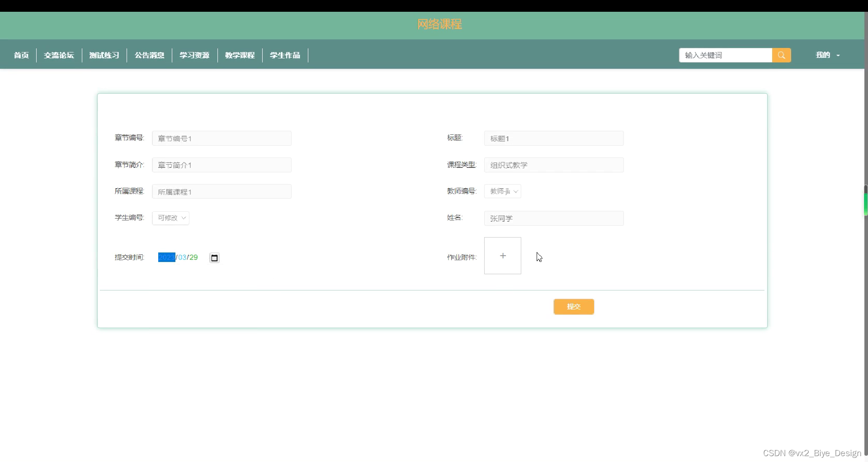Expand the 教师编号 dropdown
This screenshot has height=462, width=868.
click(x=503, y=191)
